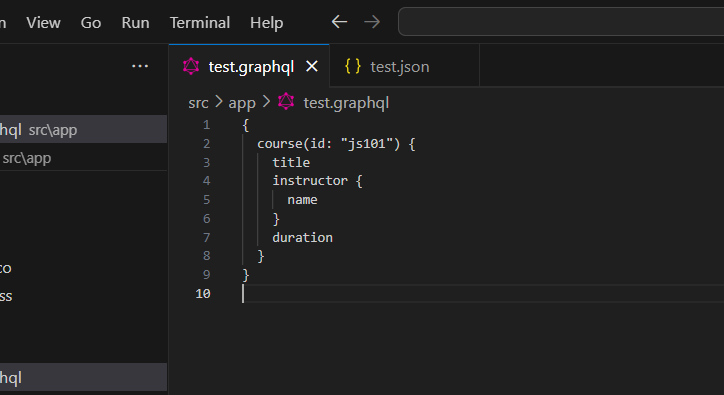Open the Go menu

click(x=90, y=23)
